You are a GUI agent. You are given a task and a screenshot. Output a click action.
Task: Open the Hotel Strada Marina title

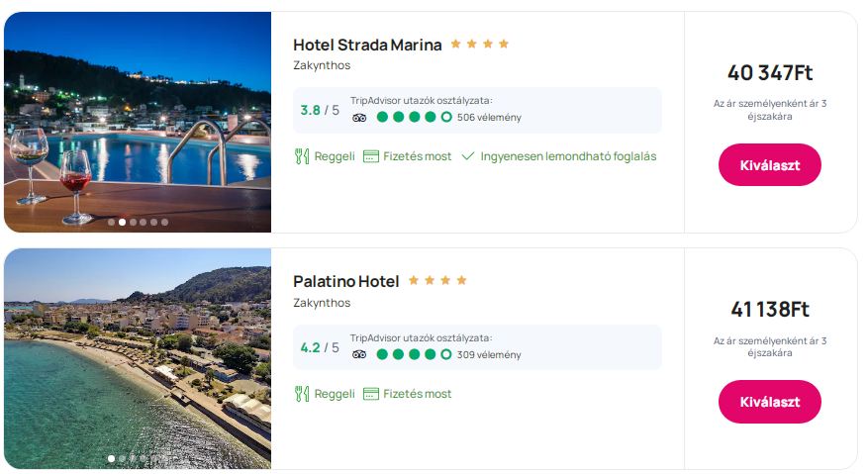367,45
